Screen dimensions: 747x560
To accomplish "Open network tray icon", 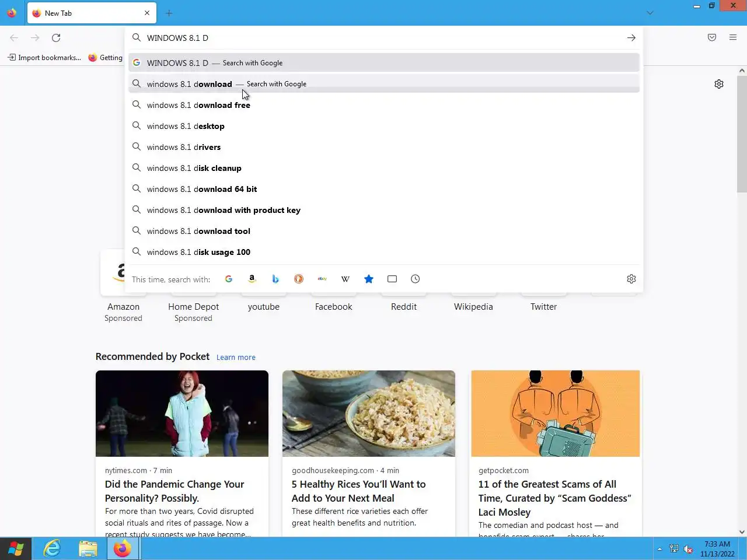I will tap(674, 549).
